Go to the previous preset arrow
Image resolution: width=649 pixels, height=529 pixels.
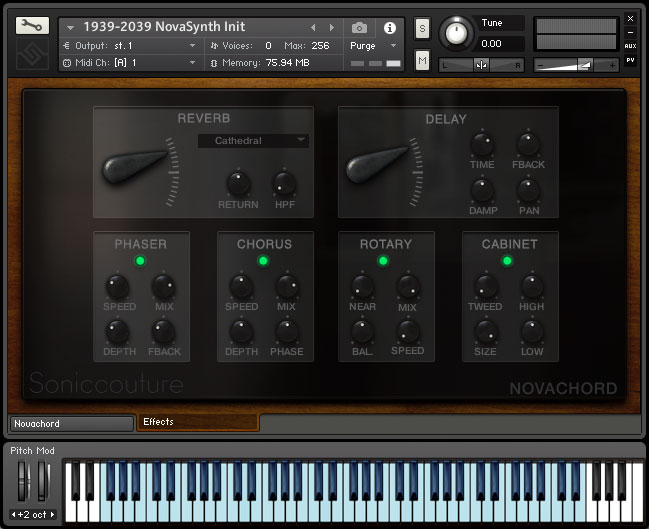coord(312,28)
